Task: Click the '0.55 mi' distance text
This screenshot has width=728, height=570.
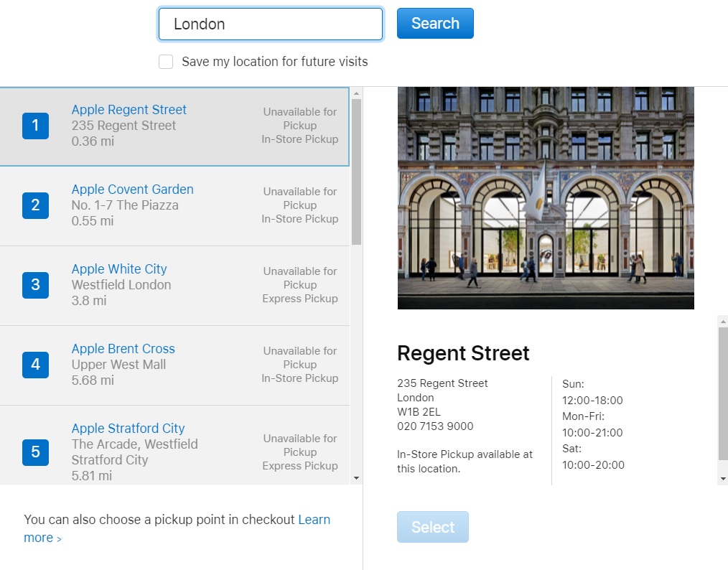Action: 93,221
